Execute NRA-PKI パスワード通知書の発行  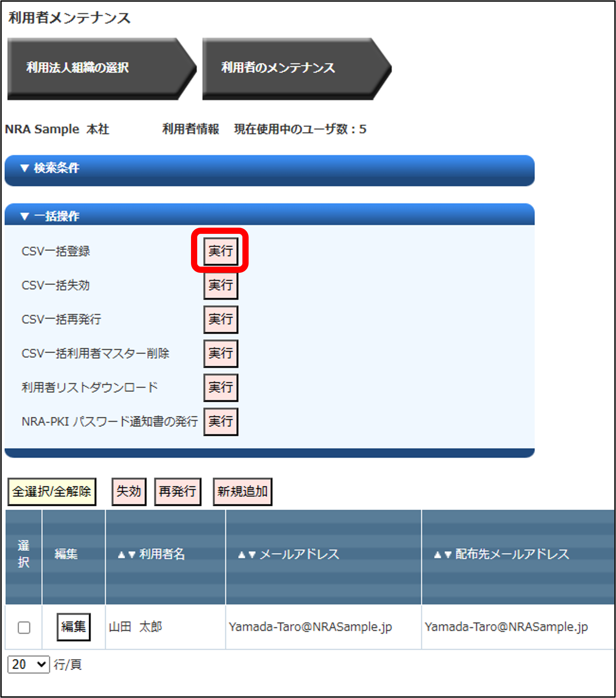pyautogui.click(x=220, y=421)
